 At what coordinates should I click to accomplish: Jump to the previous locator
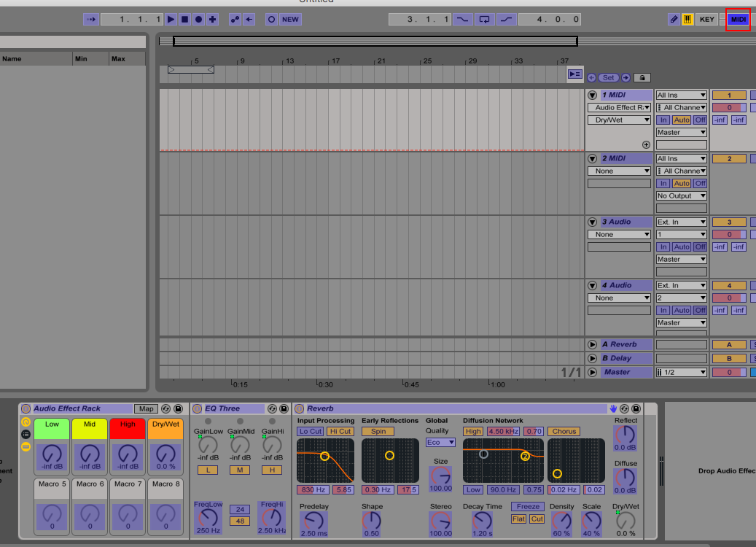[591, 77]
